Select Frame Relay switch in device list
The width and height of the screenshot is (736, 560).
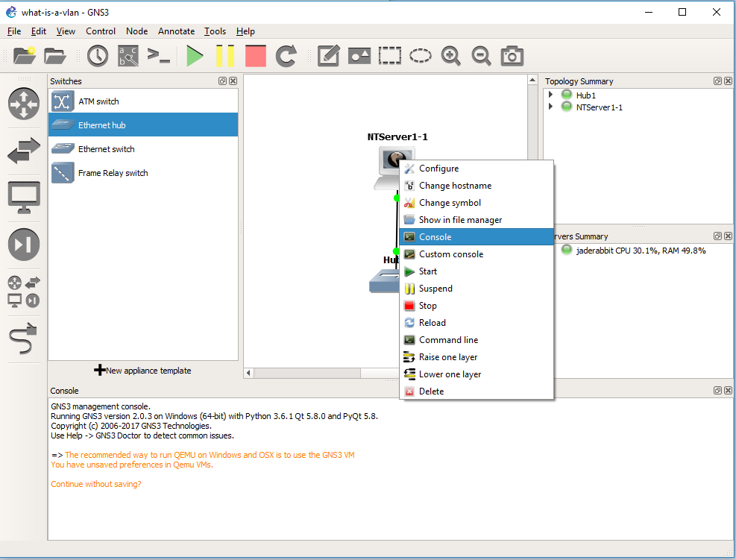pos(113,173)
